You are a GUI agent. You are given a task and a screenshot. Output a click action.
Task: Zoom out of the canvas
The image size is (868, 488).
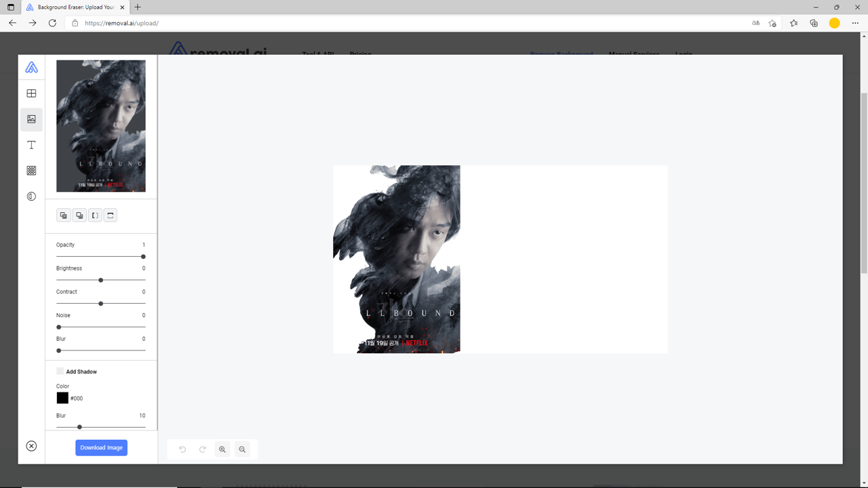click(242, 449)
